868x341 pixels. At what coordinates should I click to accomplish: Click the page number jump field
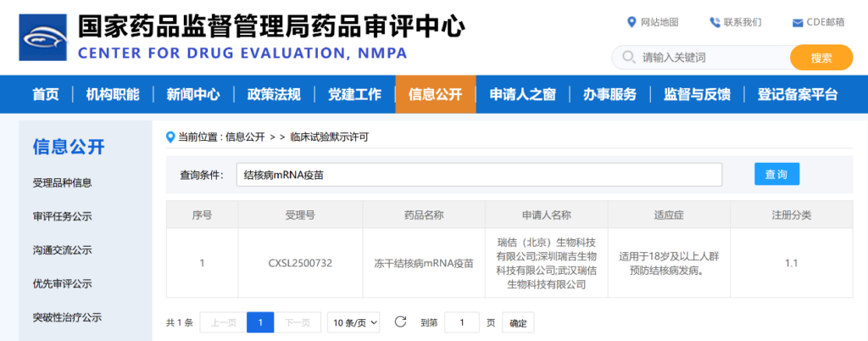(x=462, y=322)
